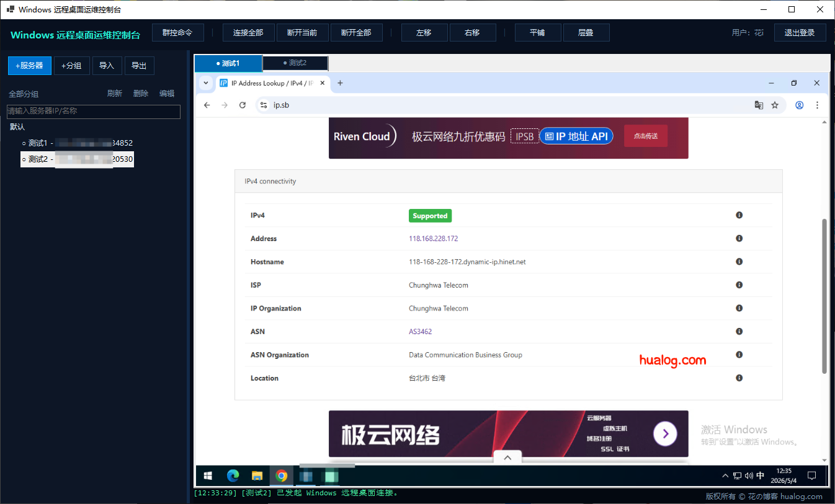The image size is (835, 504).
Task: Click 退出登录 to log out
Action: 800,33
